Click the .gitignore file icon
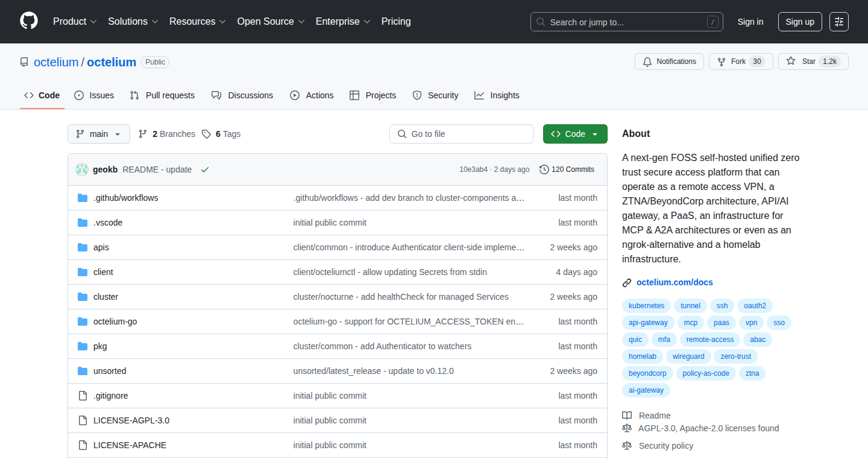 (x=83, y=396)
